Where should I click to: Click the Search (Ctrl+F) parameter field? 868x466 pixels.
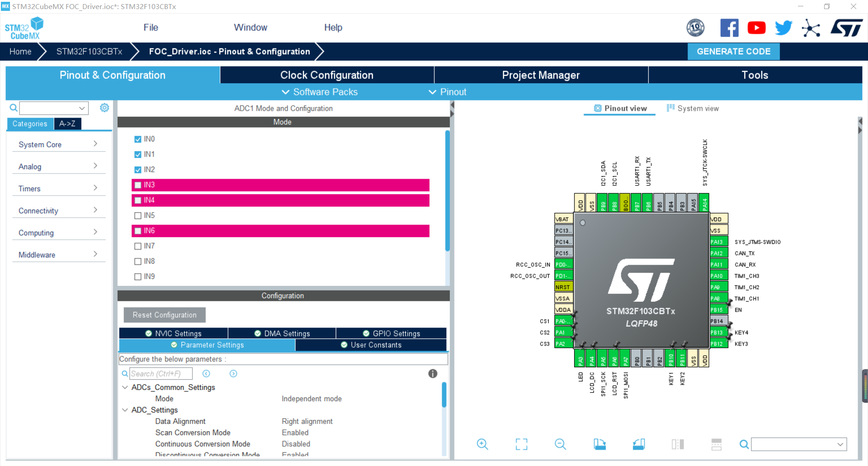coord(161,374)
